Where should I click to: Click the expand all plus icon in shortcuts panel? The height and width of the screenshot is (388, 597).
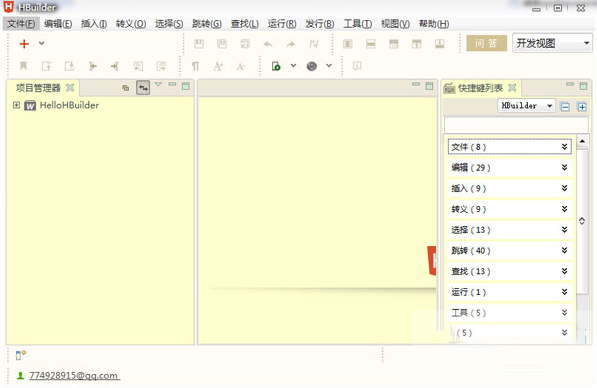(x=582, y=107)
